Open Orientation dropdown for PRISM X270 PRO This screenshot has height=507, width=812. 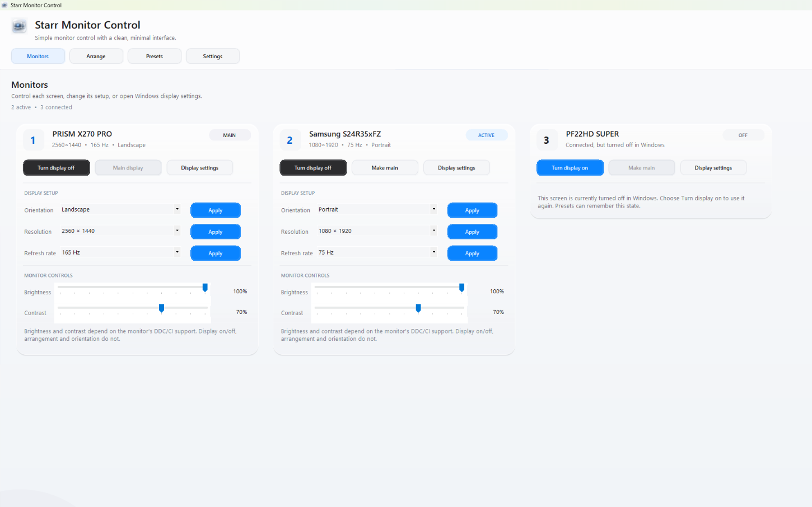coord(120,209)
